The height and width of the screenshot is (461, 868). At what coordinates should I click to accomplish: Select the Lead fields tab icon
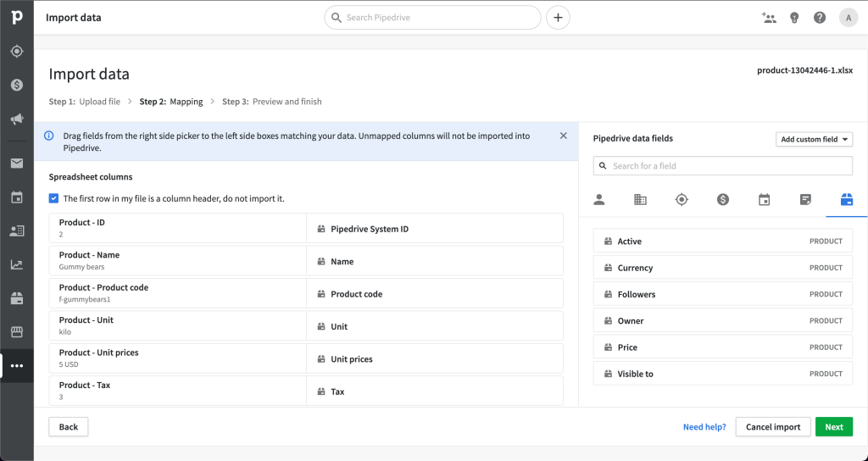[682, 200]
